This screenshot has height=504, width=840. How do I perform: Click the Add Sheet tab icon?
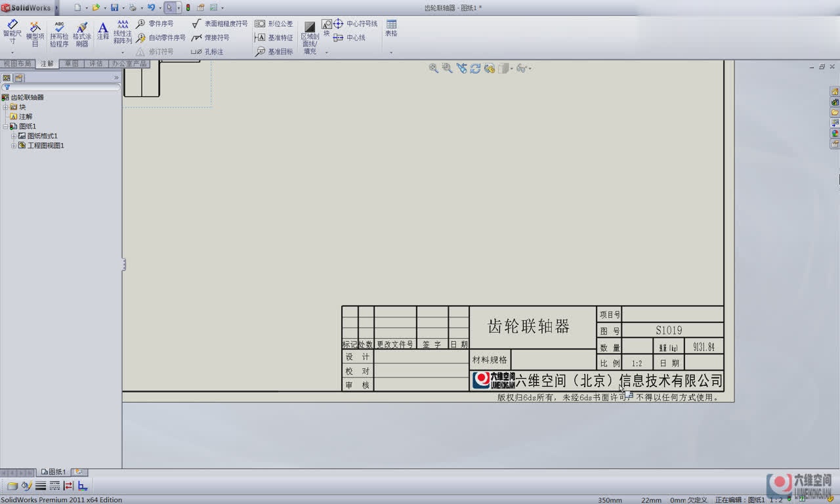[x=79, y=472]
